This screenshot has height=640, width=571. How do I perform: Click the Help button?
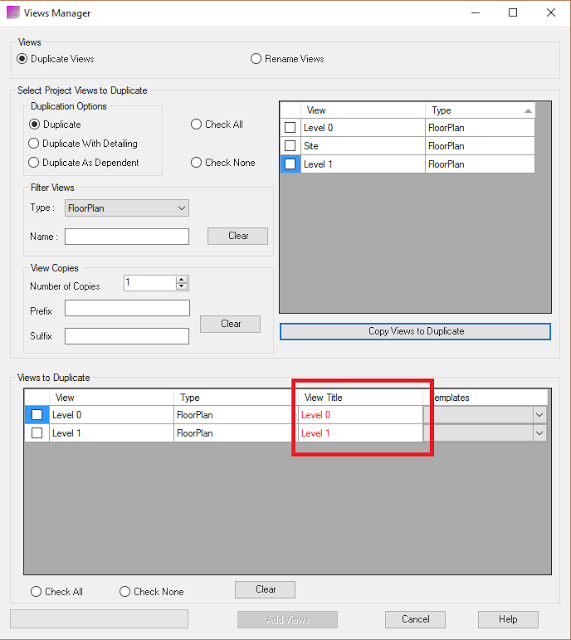(508, 619)
